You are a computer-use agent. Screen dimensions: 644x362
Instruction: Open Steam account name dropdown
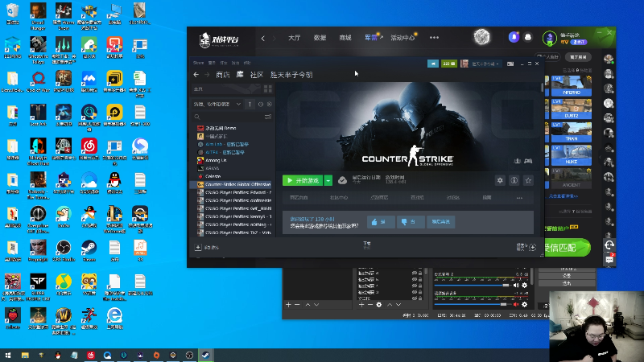tap(485, 64)
